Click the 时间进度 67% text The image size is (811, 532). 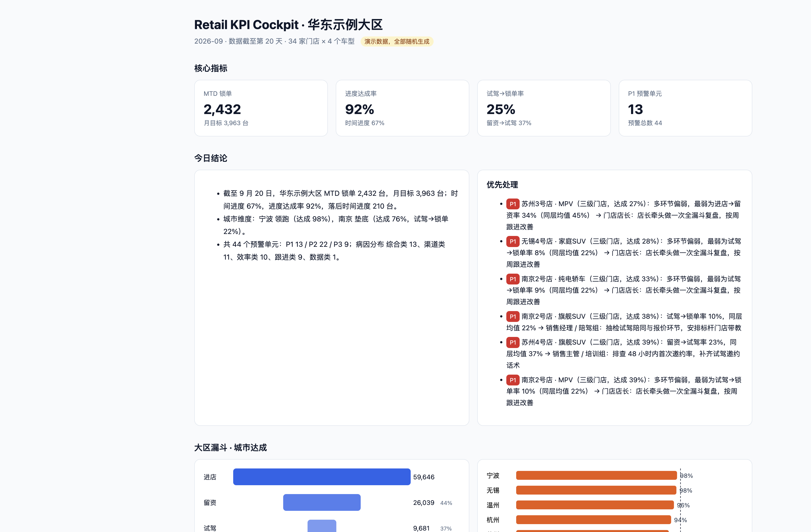365,123
